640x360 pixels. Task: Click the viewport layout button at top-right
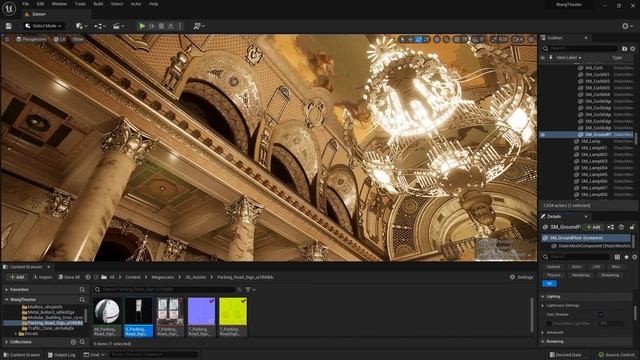[531, 39]
